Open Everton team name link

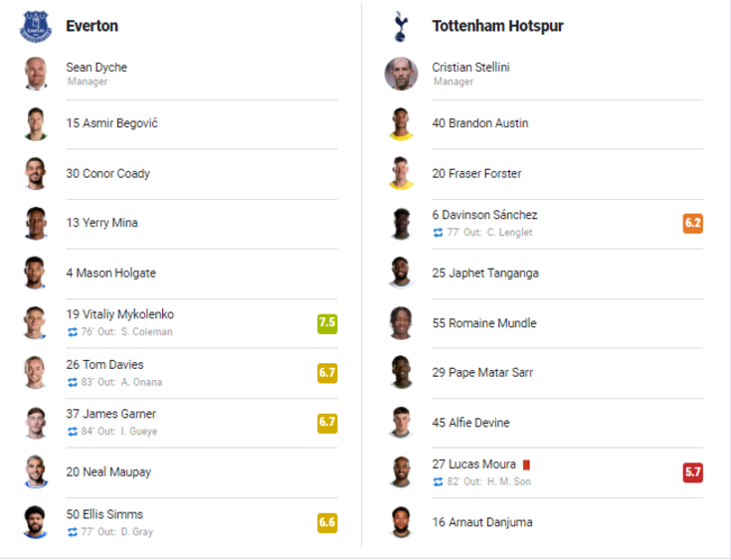click(x=91, y=26)
